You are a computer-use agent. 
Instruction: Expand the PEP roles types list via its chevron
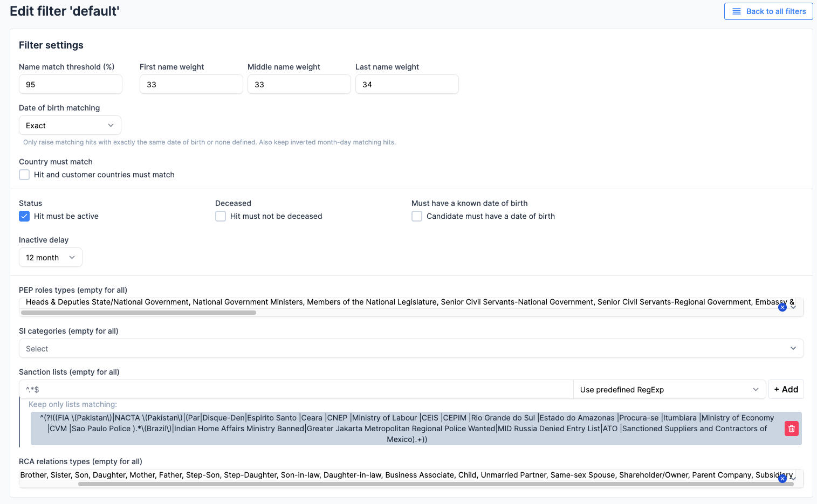pos(793,305)
